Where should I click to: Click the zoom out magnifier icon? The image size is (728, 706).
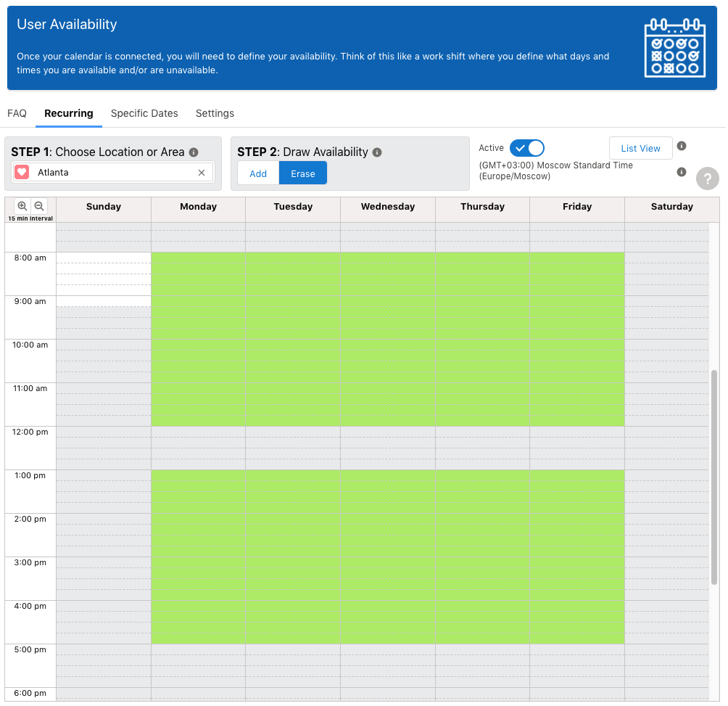click(39, 206)
